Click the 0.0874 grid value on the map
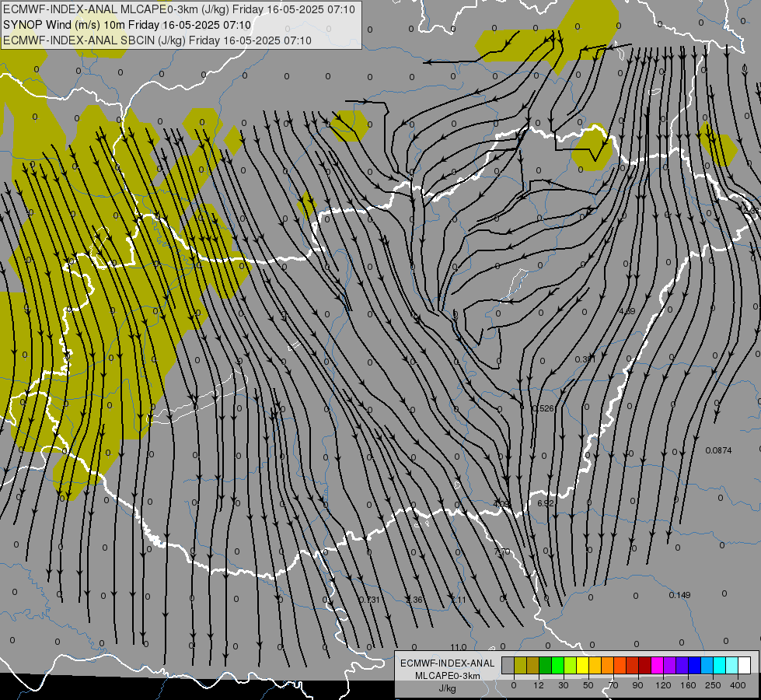Screen dimensions: 761x700 tap(719, 450)
